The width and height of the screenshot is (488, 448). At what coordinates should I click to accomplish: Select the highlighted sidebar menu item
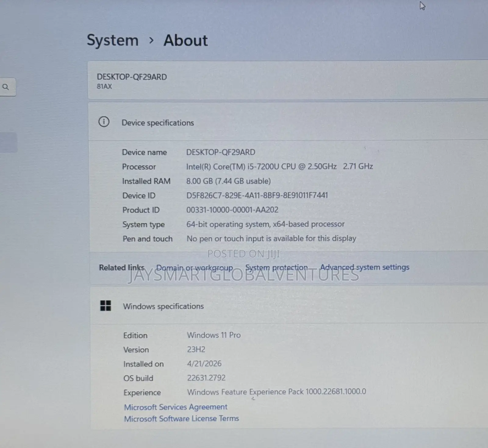click(x=9, y=142)
